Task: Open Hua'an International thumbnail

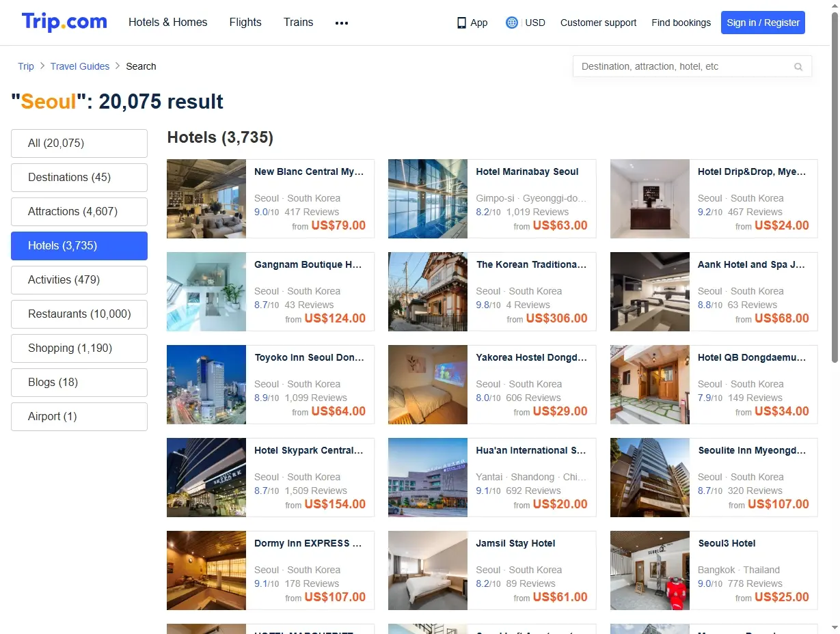Action: [428, 478]
